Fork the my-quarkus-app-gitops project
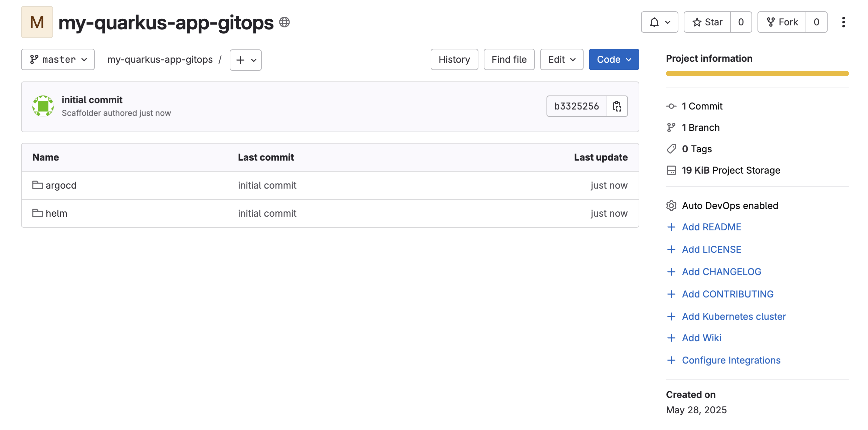The image size is (868, 430). click(x=782, y=22)
